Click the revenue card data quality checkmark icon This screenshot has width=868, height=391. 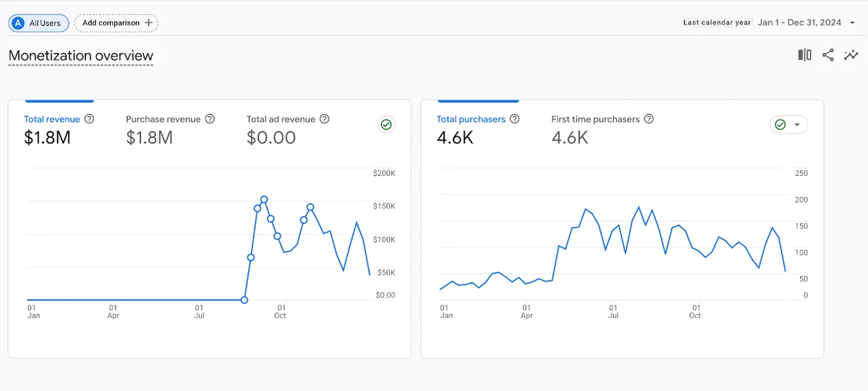coord(386,125)
